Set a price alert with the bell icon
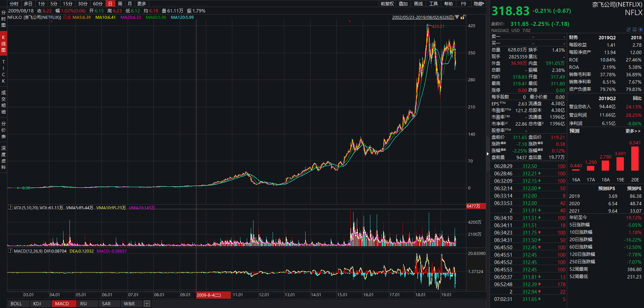This screenshot has height=308, width=644. 635,30
